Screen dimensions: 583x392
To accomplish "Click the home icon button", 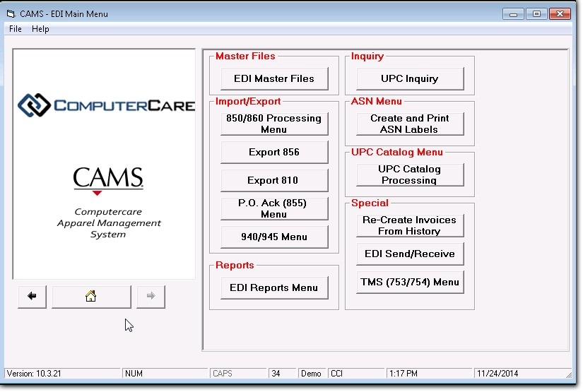I will pos(91,297).
